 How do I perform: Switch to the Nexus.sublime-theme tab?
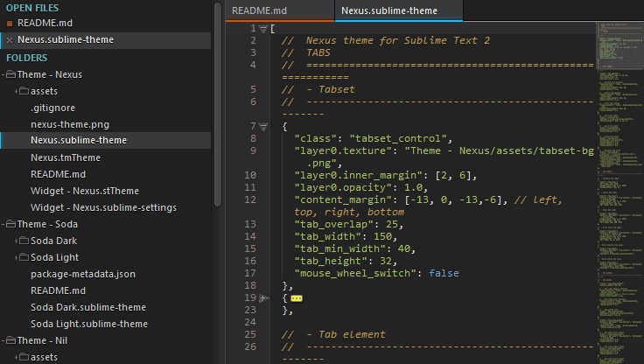coord(399,10)
